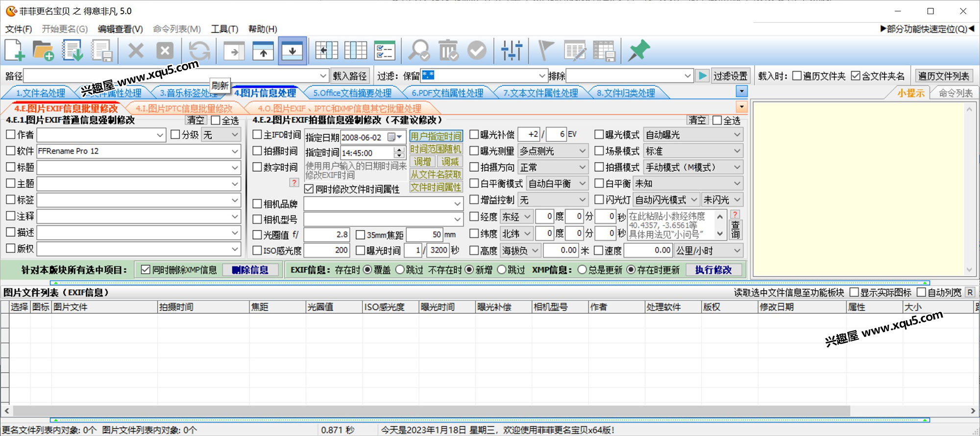The width and height of the screenshot is (980, 436).
Task: Click the panel move-up arrow icon
Action: (x=263, y=51)
